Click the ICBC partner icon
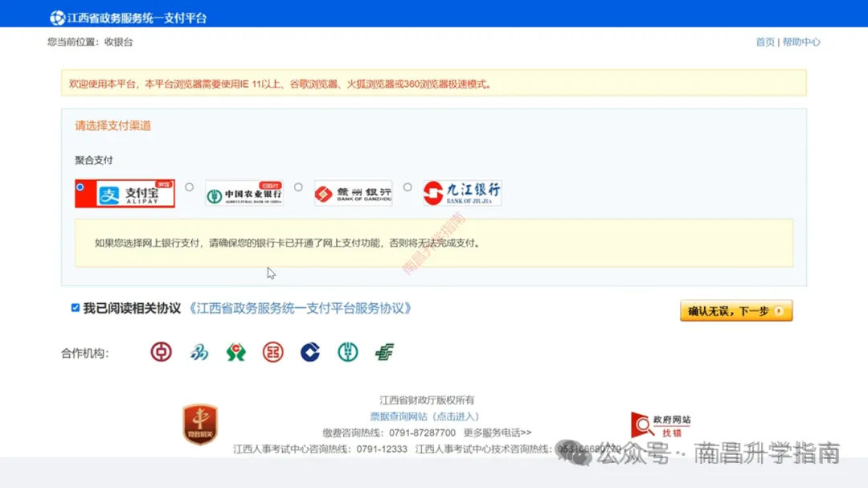 273,352
